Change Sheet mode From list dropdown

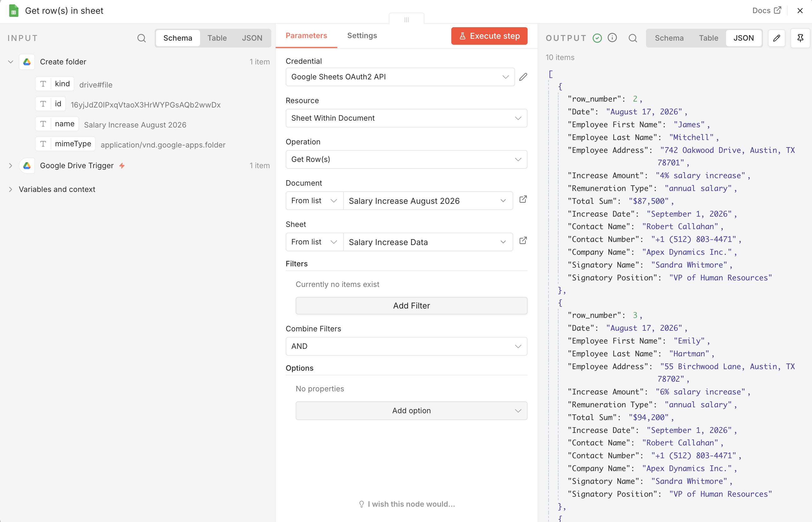pyautogui.click(x=314, y=242)
